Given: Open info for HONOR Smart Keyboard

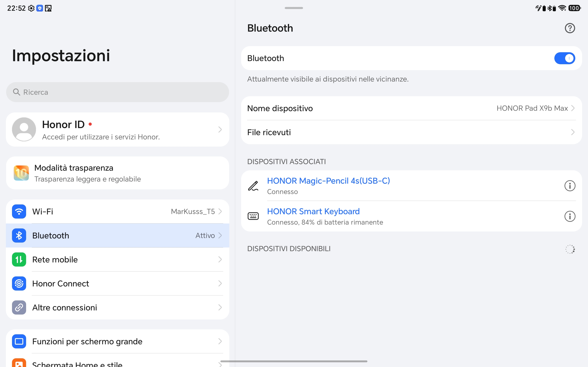Looking at the screenshot, I should (570, 216).
